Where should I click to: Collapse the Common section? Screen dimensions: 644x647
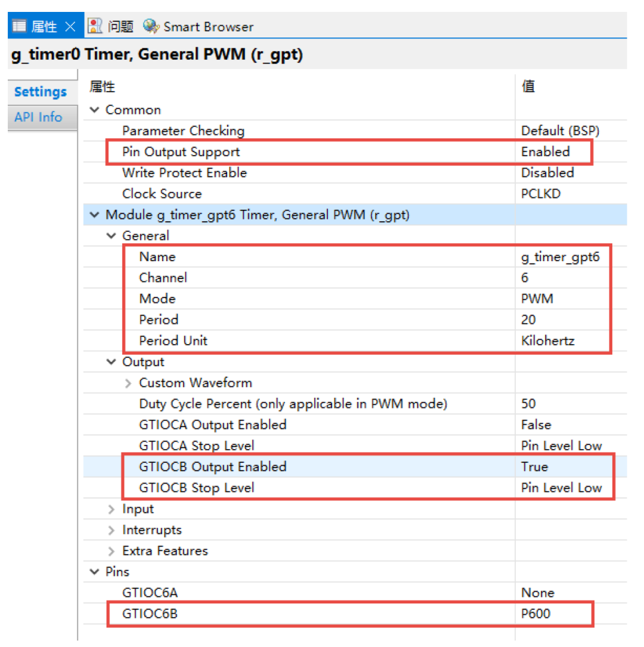pyautogui.click(x=94, y=109)
